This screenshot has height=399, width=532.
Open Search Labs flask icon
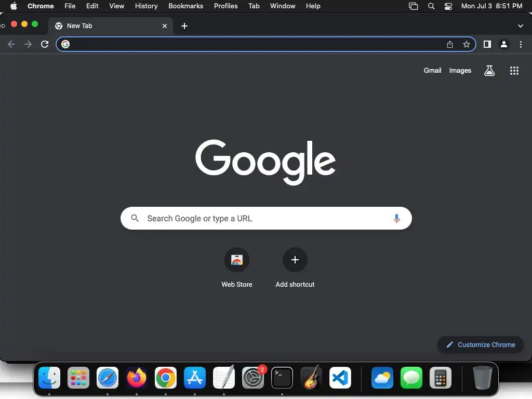[489, 71]
